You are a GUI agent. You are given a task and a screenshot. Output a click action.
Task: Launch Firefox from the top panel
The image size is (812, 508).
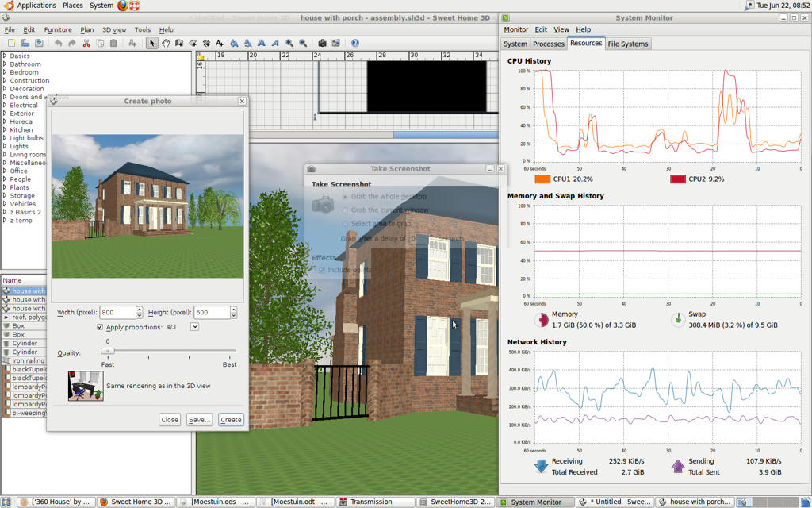(x=122, y=6)
